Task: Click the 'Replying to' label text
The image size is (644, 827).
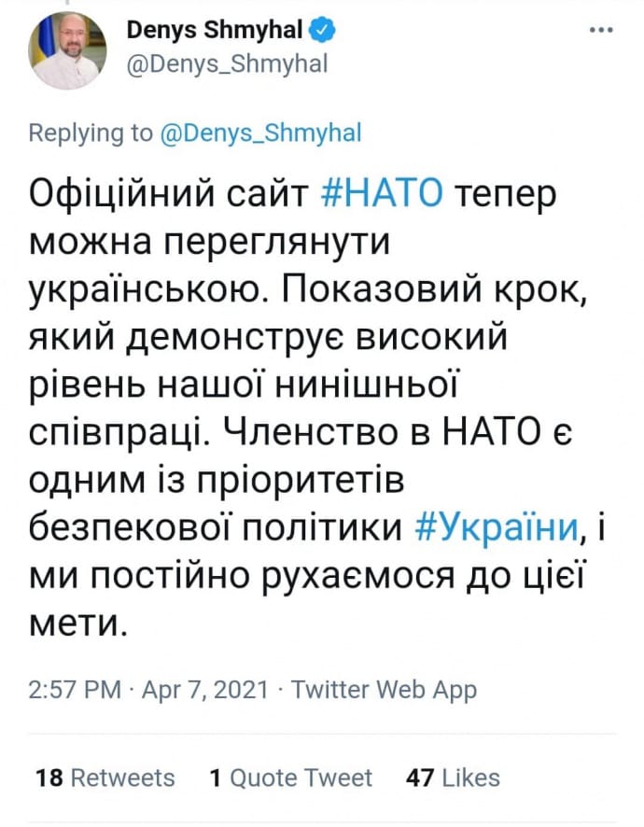Action: coord(91,133)
